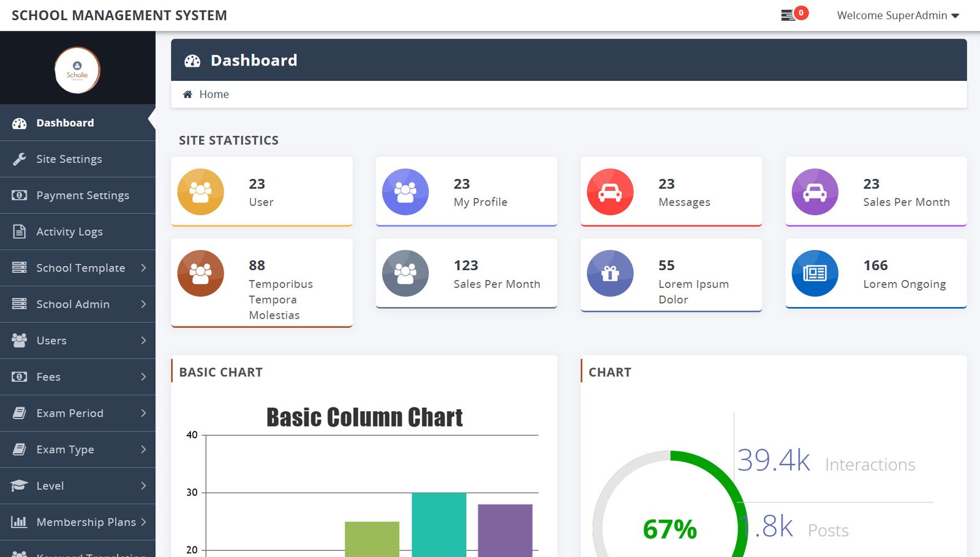Click the Users group icon in sidebar
Viewport: 980px width, 557px height.
pyautogui.click(x=20, y=340)
